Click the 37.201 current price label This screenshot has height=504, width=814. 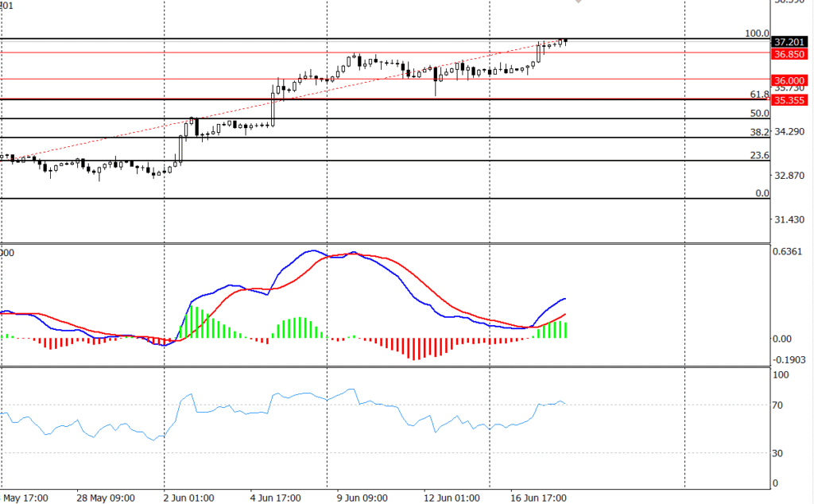[x=791, y=41]
